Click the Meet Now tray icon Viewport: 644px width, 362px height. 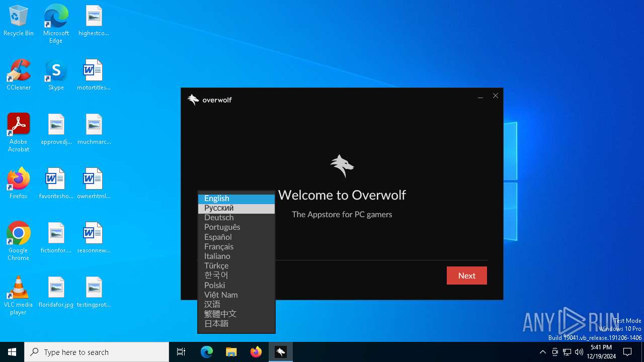click(555, 352)
